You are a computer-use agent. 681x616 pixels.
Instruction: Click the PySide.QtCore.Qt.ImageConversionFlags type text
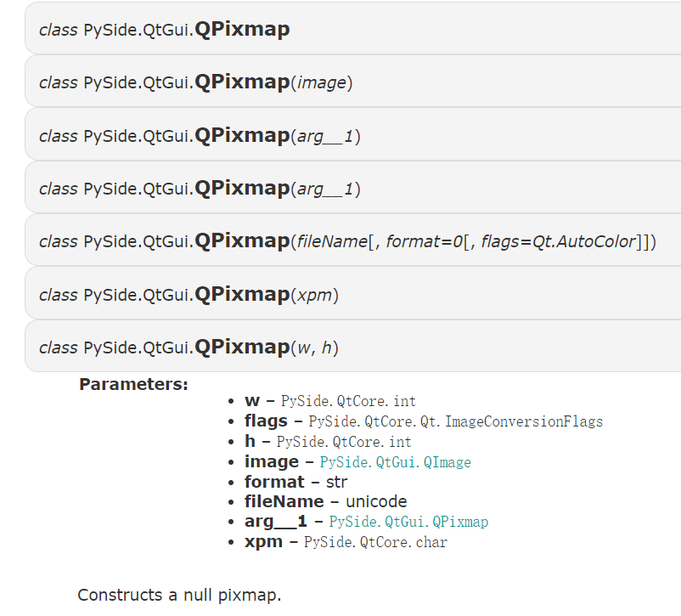(x=455, y=421)
